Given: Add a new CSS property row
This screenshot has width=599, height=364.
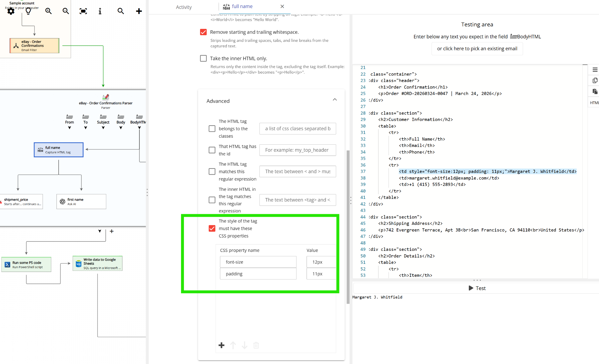Looking at the screenshot, I should point(221,345).
